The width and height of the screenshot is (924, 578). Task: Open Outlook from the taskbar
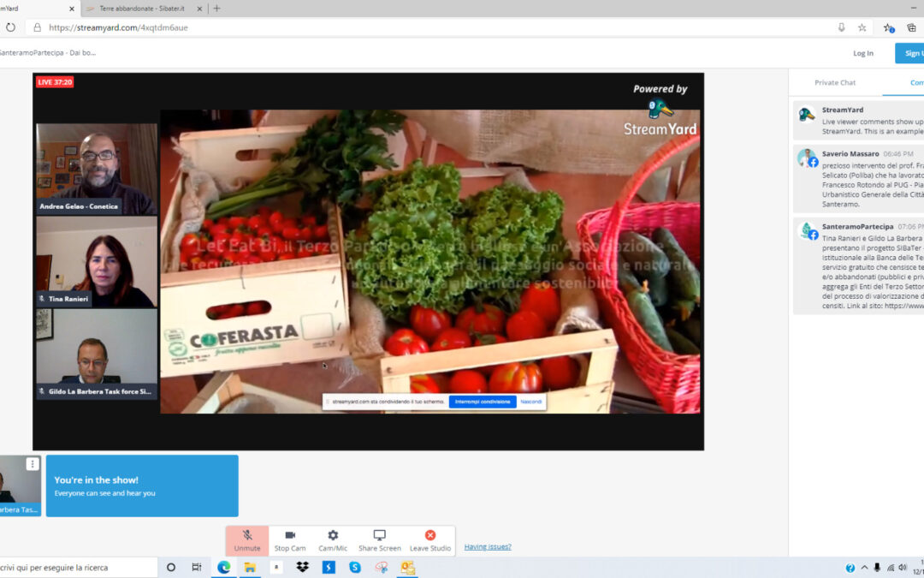(x=407, y=568)
